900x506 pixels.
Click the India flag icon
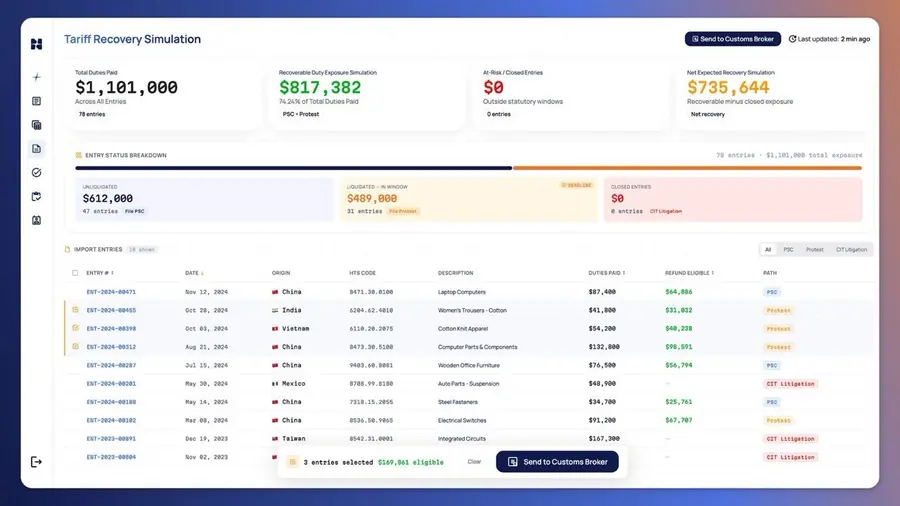tap(275, 310)
